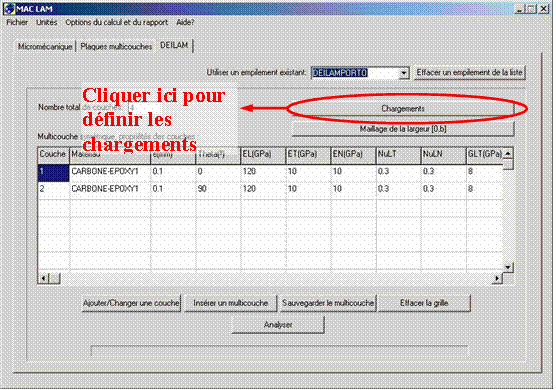Click thickness value 0.1 in row 1
Viewport: 556px width, 390px height.
[x=173, y=173]
